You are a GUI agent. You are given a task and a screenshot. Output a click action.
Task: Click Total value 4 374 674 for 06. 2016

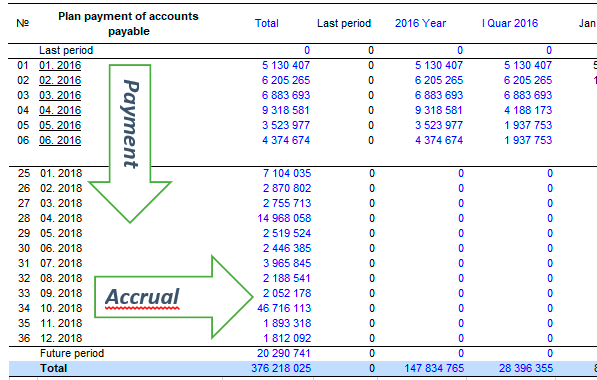[286, 141]
